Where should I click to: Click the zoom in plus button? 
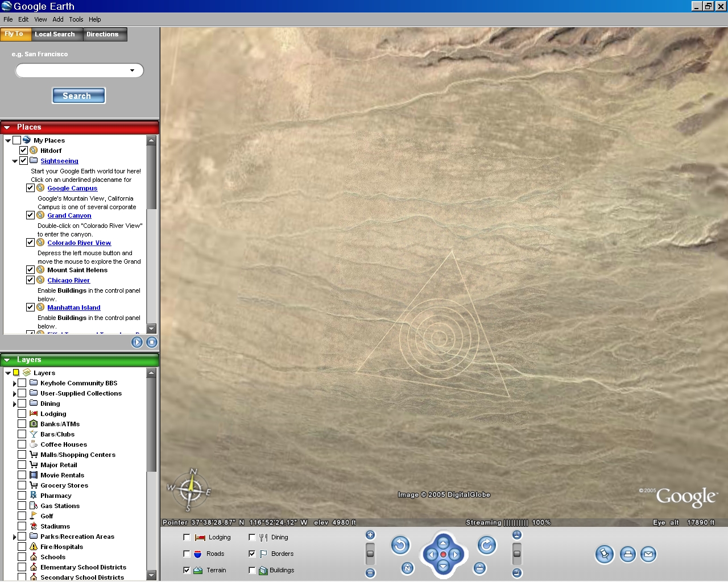pyautogui.click(x=370, y=535)
